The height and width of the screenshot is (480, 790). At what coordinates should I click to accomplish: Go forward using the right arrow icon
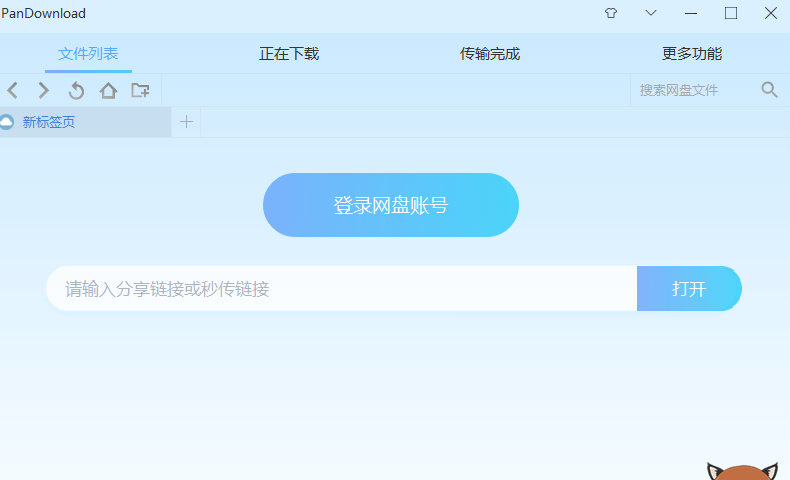click(44, 91)
